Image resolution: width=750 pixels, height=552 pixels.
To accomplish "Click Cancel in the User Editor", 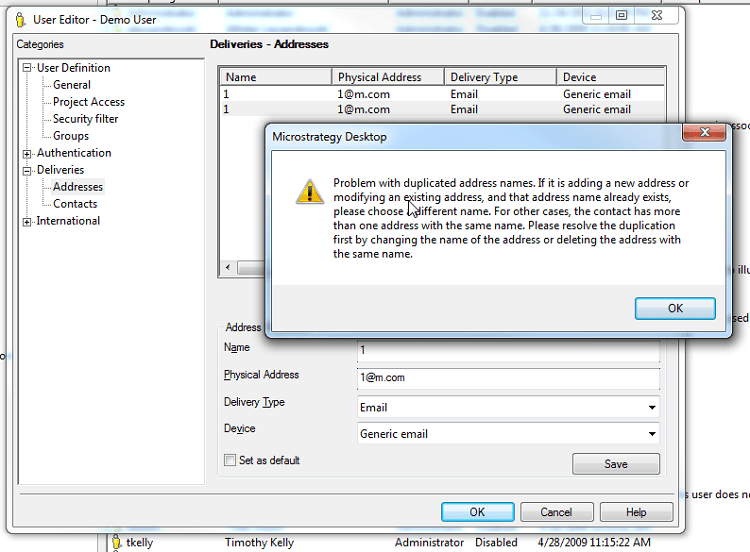I will 556,512.
